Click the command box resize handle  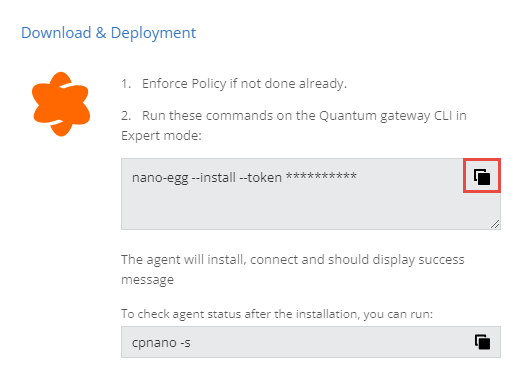point(495,224)
